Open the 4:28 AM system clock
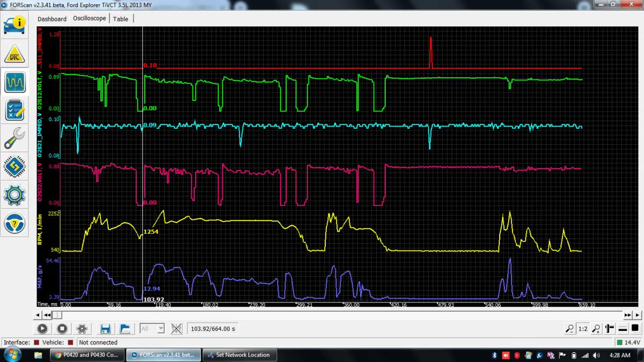This screenshot has width=644, height=362. click(620, 355)
